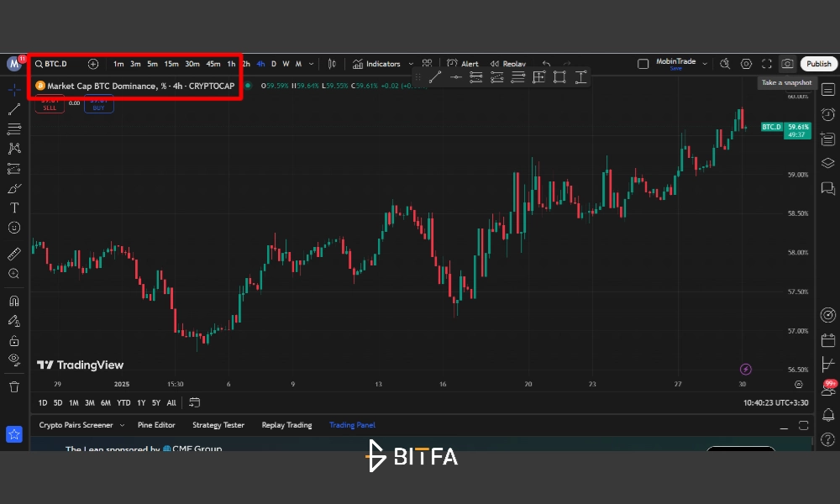Open indicator templates grid icon
This screenshot has height=504, width=840.
pos(427,63)
